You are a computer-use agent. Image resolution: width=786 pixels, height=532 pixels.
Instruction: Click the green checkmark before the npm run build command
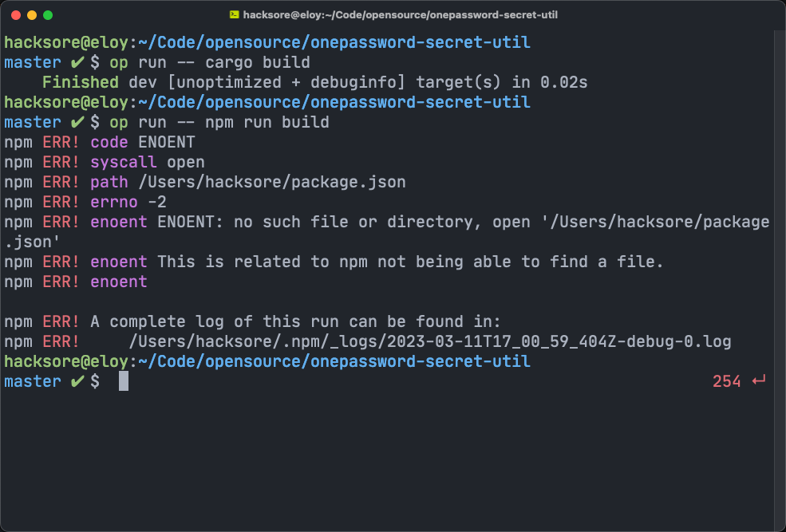tap(77, 122)
